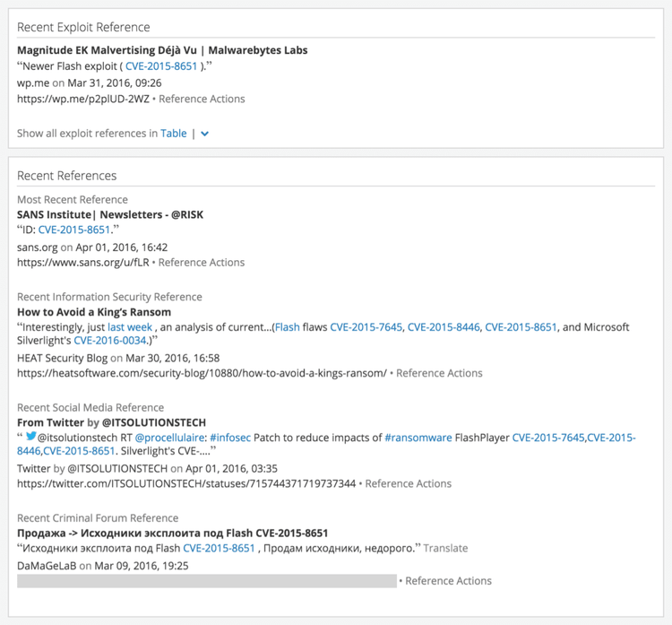Click the @procellulaire mention link

(170, 438)
